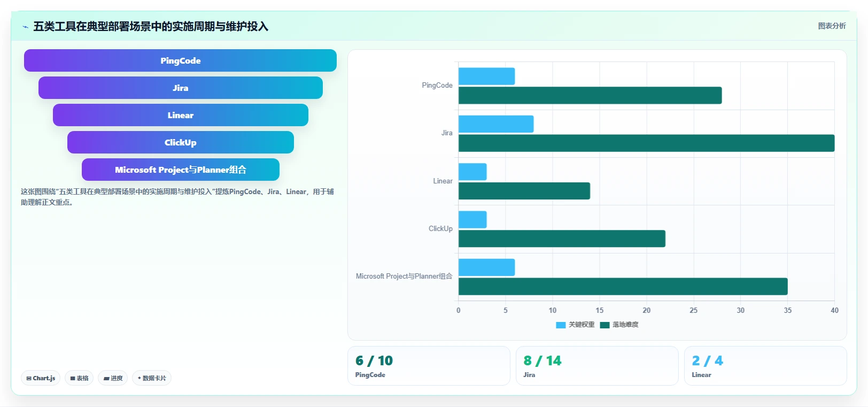Viewport: 868px width, 407px height.
Task: Select the Linear funnel layer
Action: [x=180, y=115]
